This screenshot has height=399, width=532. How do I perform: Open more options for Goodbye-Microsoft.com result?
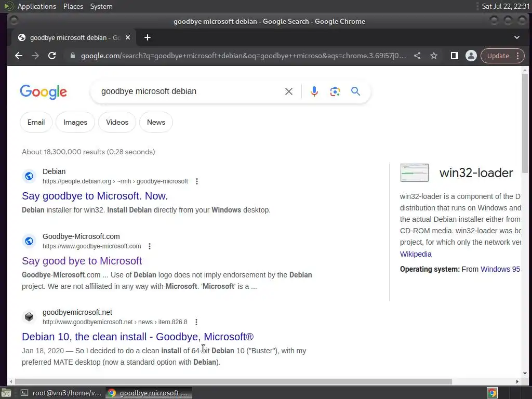150,246
